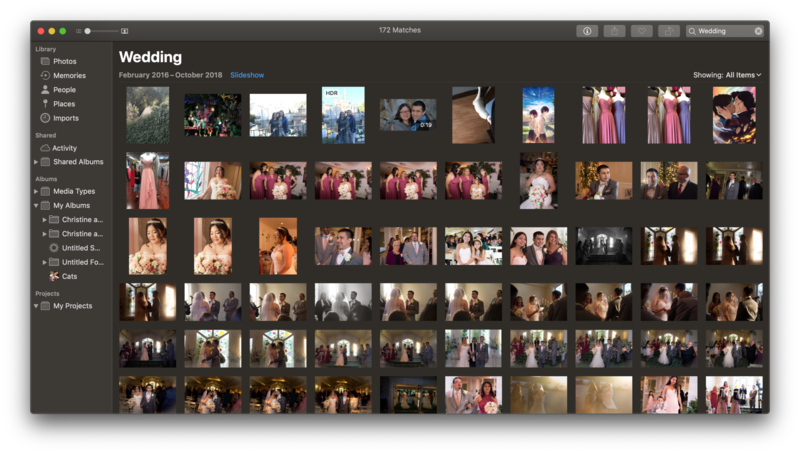The height and width of the screenshot is (454, 800).
Task: Click February 2016 – October 2018 date text
Action: point(170,75)
